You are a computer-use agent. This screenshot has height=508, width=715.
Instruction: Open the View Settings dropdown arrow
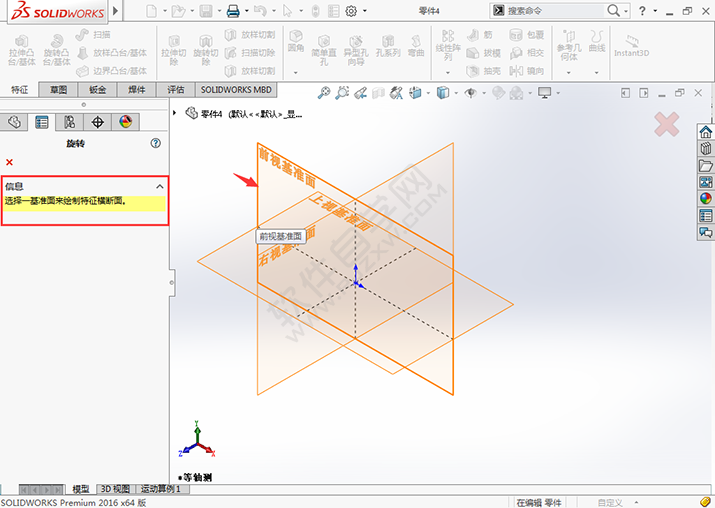point(558,93)
